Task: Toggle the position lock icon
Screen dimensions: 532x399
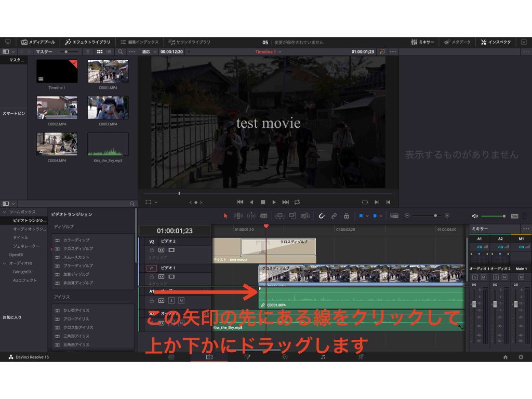Action: click(x=347, y=216)
